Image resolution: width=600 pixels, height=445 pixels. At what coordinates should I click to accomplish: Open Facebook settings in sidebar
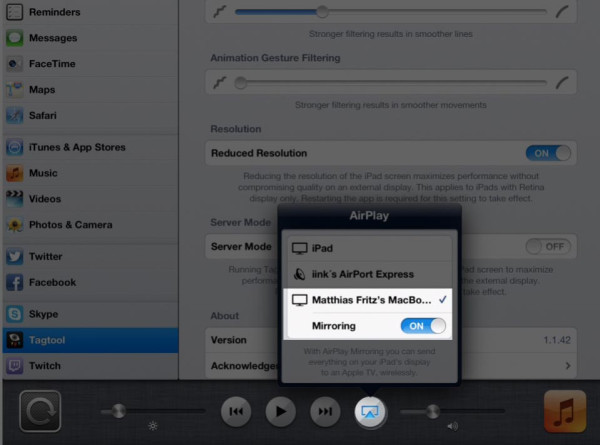[53, 282]
